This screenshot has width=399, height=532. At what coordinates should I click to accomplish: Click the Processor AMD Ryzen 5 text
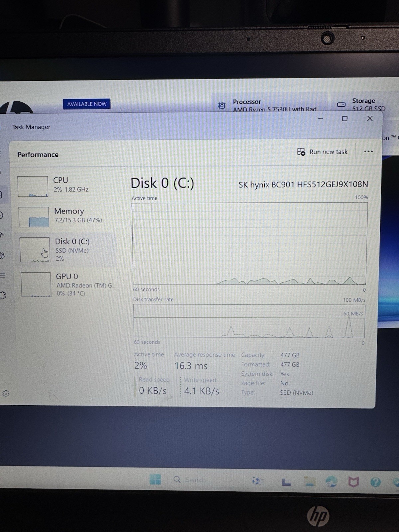[275, 109]
